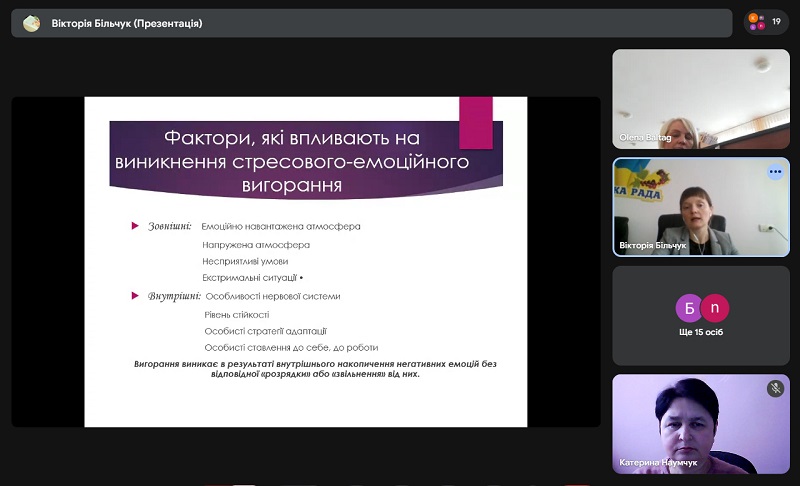
Task: Click the arrow bullet beside "Зовнішні"
Action: (136, 226)
